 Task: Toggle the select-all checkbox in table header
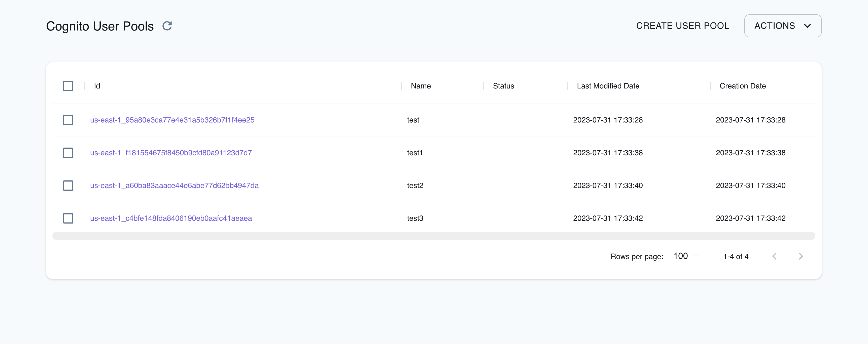click(x=68, y=86)
